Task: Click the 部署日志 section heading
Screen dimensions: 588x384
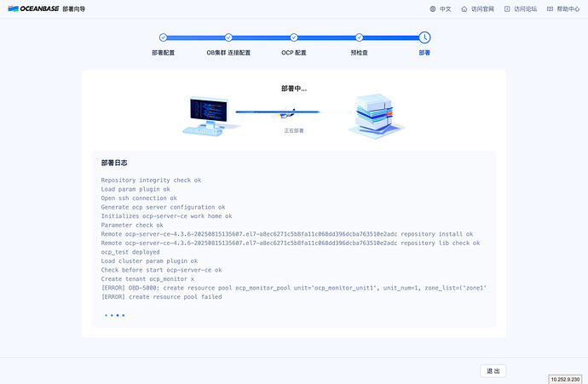Action: pyautogui.click(x=114, y=162)
